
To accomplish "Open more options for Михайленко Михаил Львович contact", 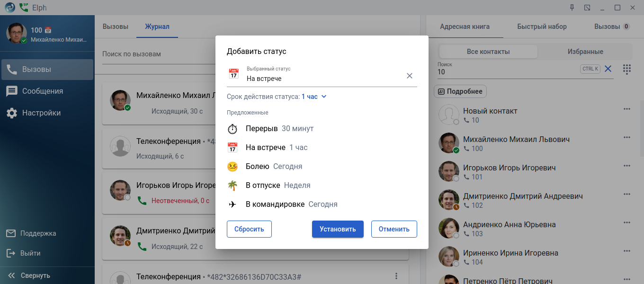I will [627, 137].
